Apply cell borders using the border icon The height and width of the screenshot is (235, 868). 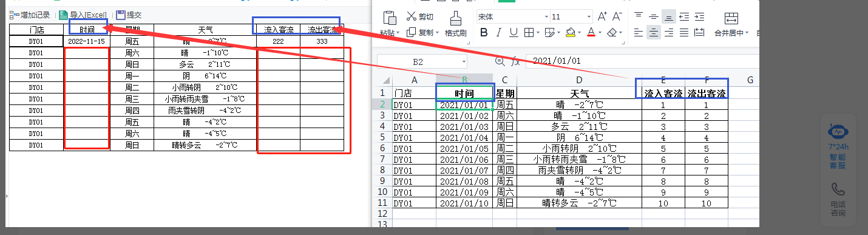(x=529, y=32)
